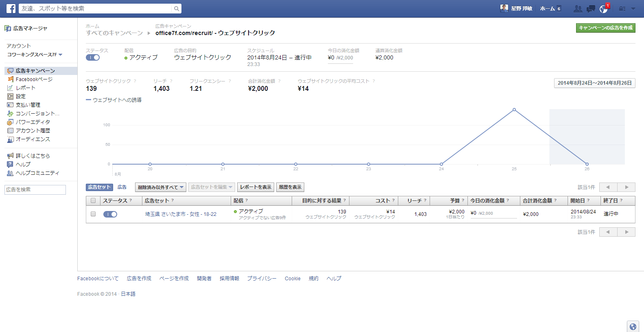Open the 削除済み以外すべて filter dropdown
The width and height of the screenshot is (644, 332).
(x=161, y=187)
